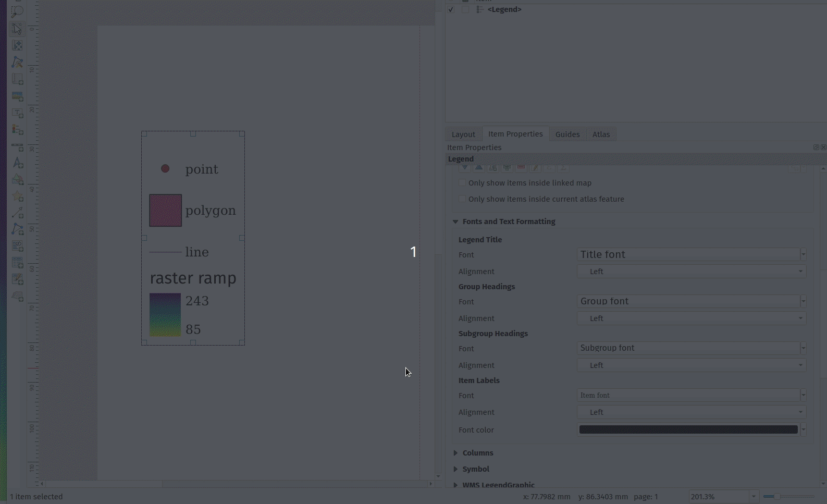This screenshot has height=504, width=827.
Task: Switch to the Guides tab
Action: pyautogui.click(x=567, y=134)
